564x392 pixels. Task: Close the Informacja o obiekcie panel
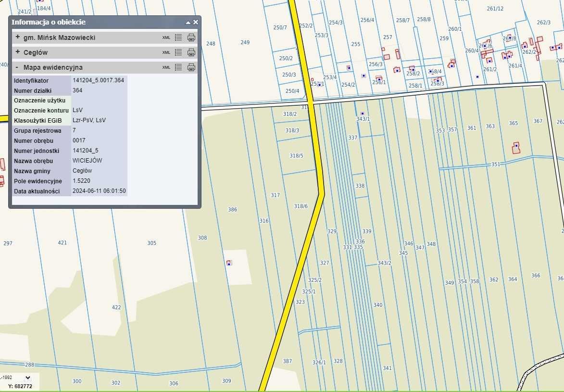tap(196, 22)
